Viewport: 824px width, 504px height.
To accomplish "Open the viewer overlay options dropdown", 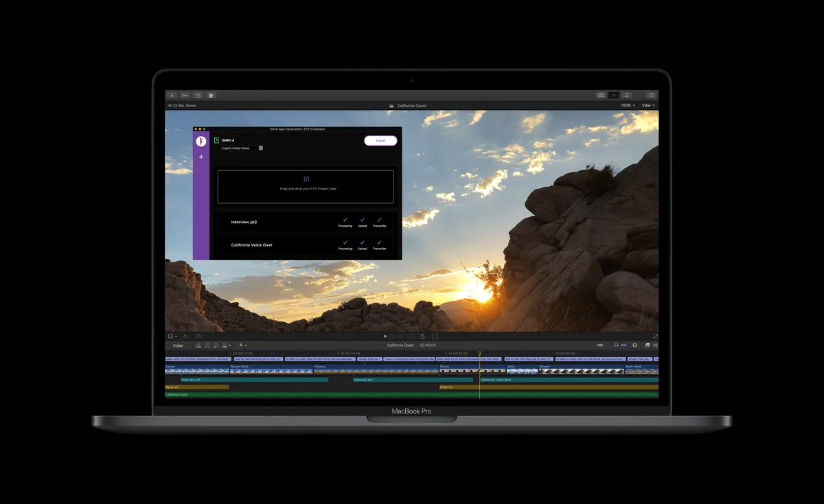I will tap(172, 336).
